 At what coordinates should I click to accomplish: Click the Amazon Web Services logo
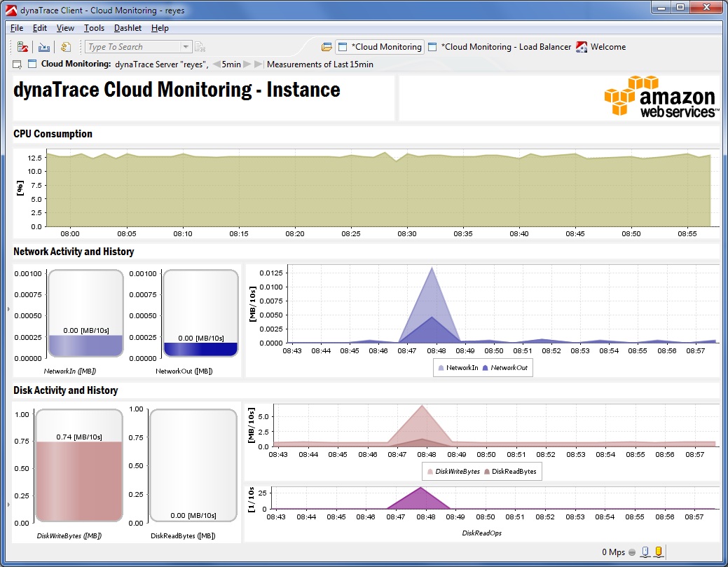[661, 97]
